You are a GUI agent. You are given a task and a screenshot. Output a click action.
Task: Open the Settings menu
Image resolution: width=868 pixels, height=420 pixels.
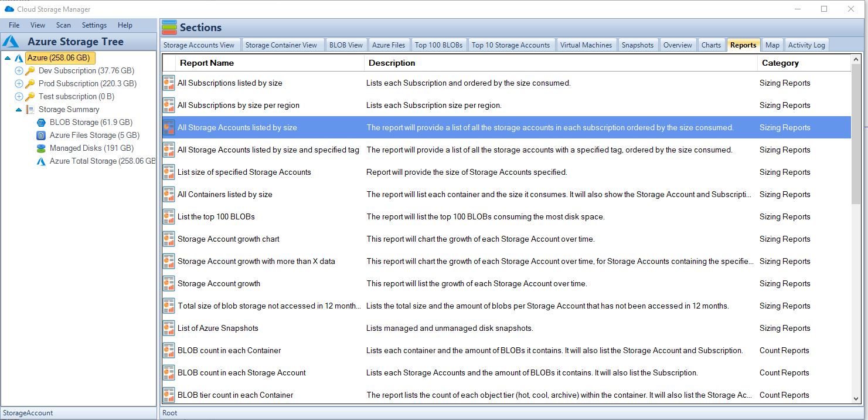(94, 25)
